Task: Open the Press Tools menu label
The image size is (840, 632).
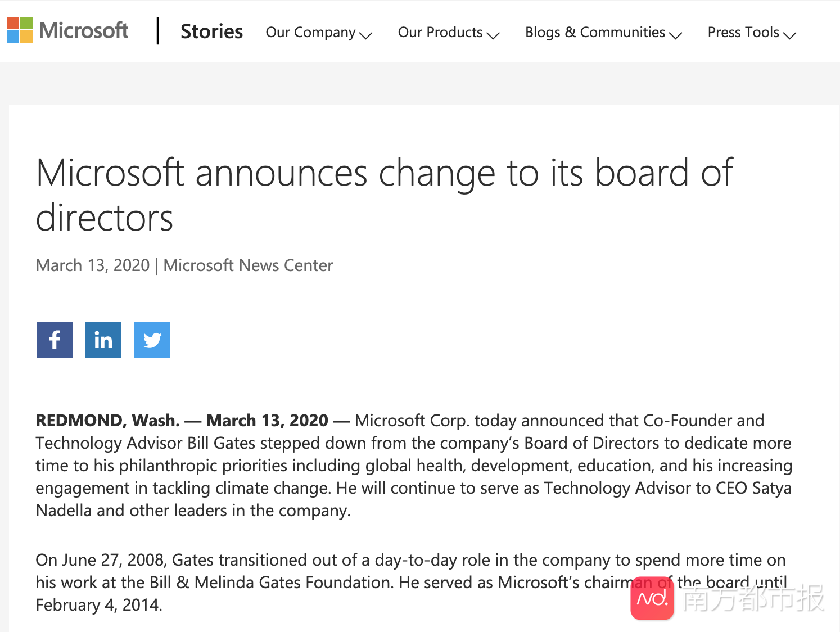Action: coord(743,33)
